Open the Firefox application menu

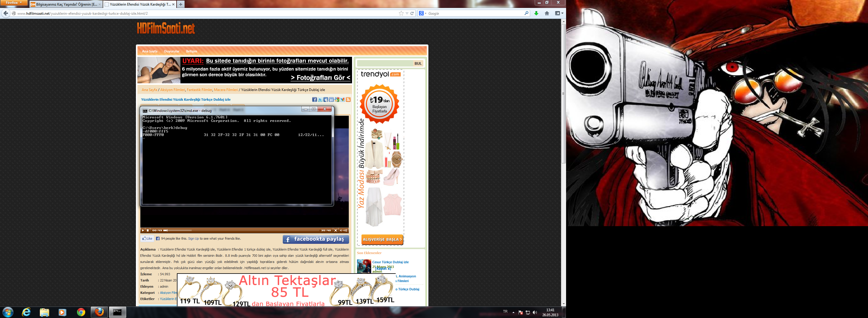[14, 3]
